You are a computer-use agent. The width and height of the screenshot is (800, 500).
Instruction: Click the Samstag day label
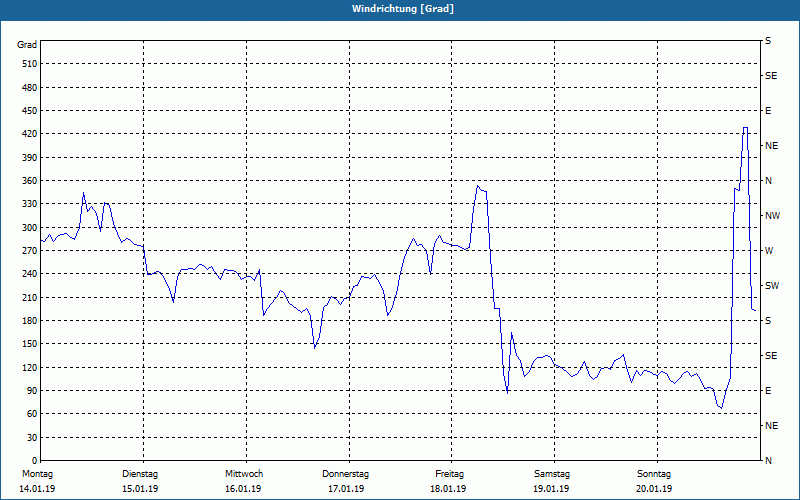pyautogui.click(x=552, y=474)
